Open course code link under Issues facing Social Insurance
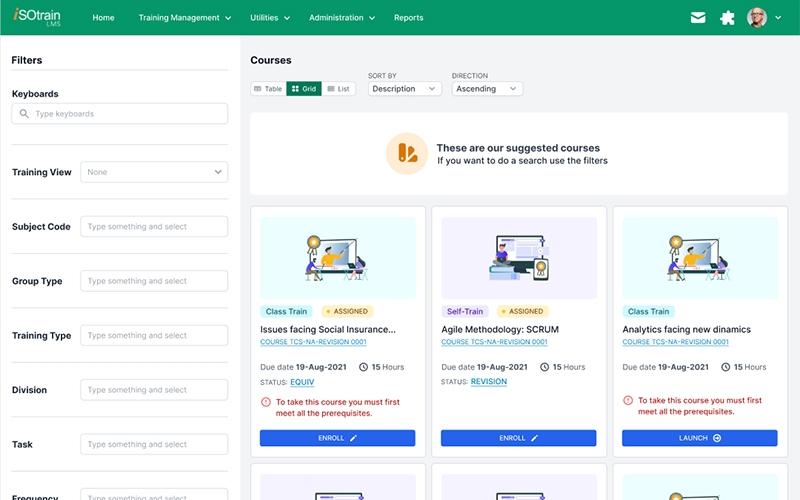800x500 pixels. pos(313,342)
